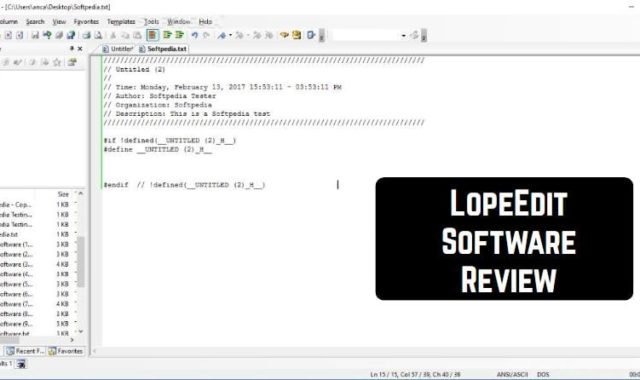Click the icon right of the toolbar combo box
This screenshot has height=380, width=640.
[x=415, y=36]
